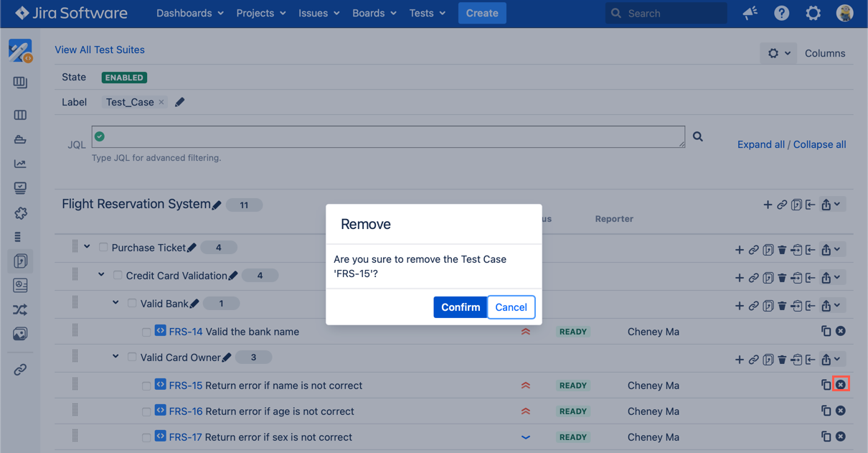Image resolution: width=868 pixels, height=453 pixels.
Task: Open notifications megaphone icon in header
Action: point(750,13)
